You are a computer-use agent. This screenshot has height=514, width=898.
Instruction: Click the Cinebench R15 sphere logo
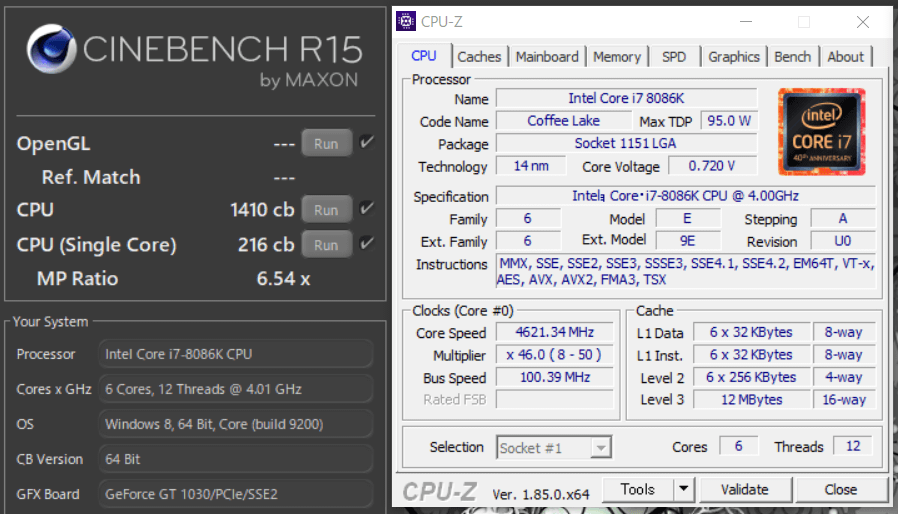click(x=51, y=49)
